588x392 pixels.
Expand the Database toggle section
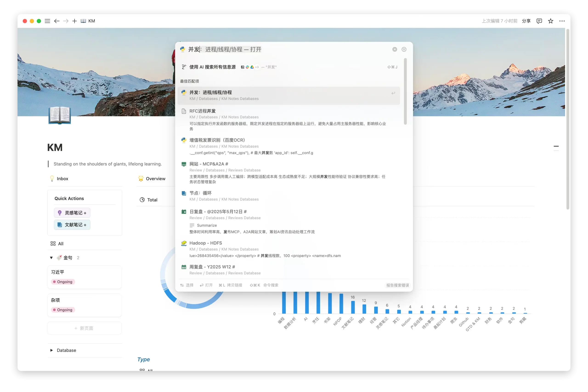coord(51,350)
